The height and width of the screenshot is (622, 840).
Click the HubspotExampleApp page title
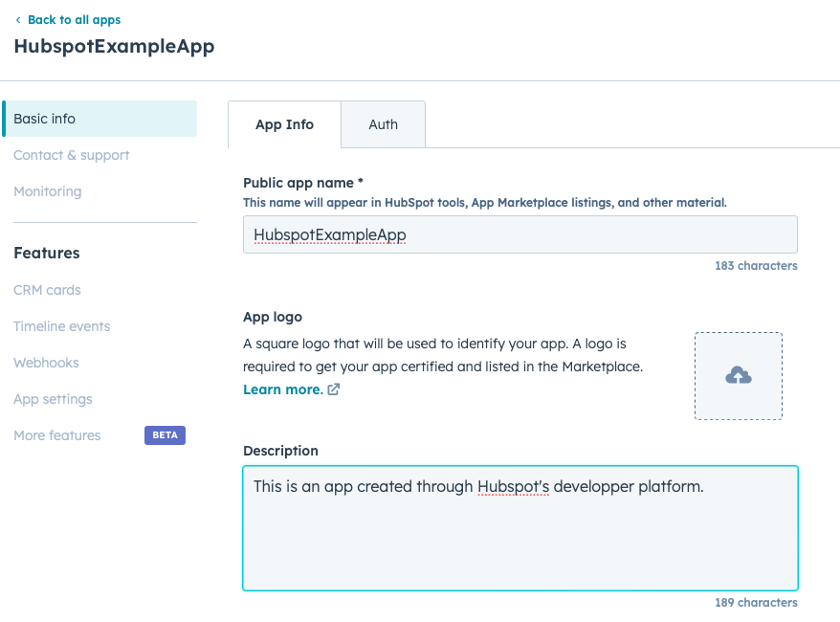pos(114,46)
